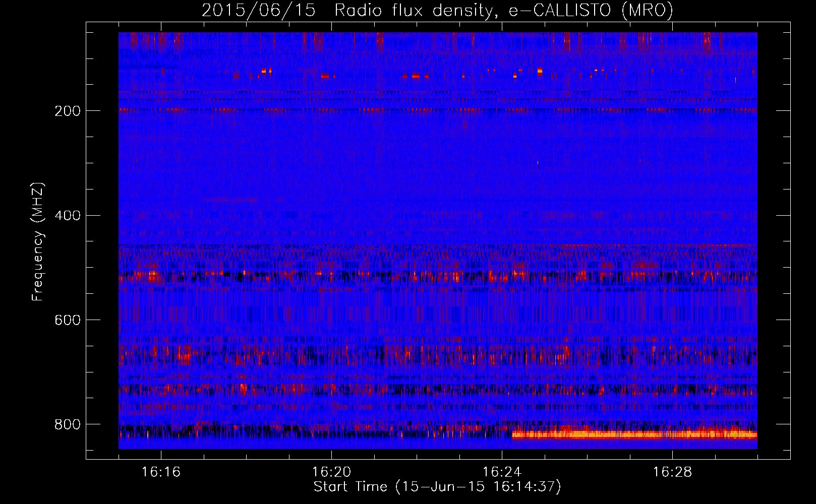Select the 800 frequency tick label
816x504 pixels.
tap(68, 424)
